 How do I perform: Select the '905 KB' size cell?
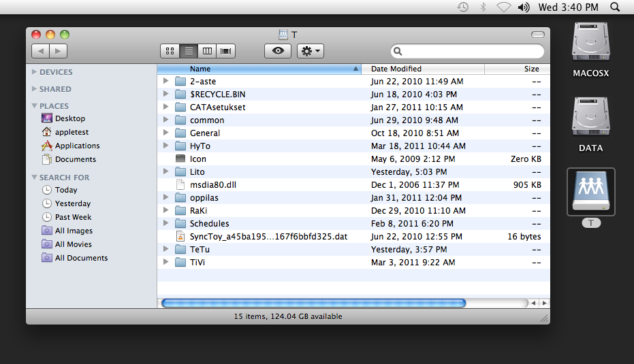[527, 184]
